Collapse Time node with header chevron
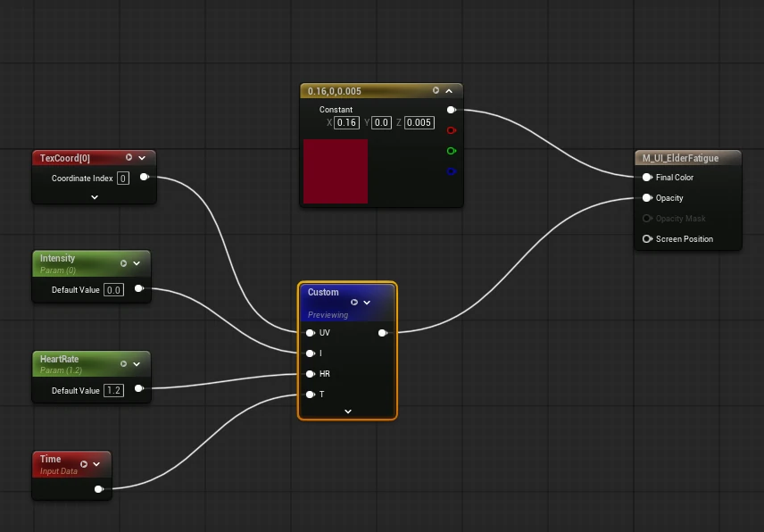Screen dimensions: 764x532 click(96, 464)
